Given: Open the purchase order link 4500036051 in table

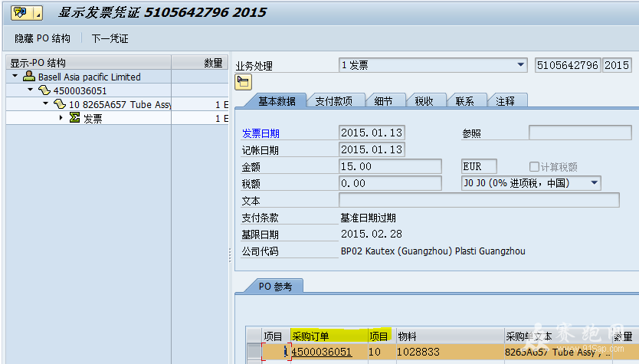Looking at the screenshot, I should tap(321, 352).
